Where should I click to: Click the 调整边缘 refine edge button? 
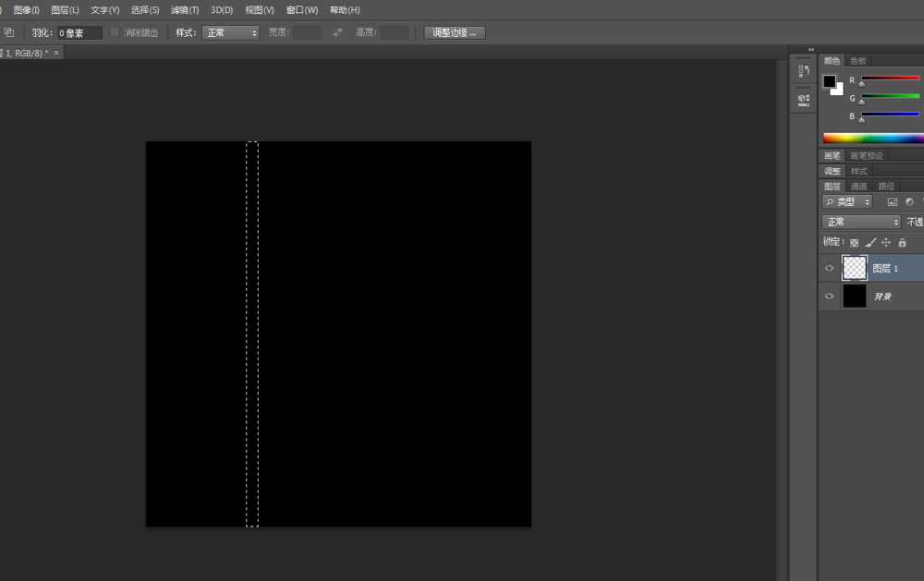pos(455,33)
